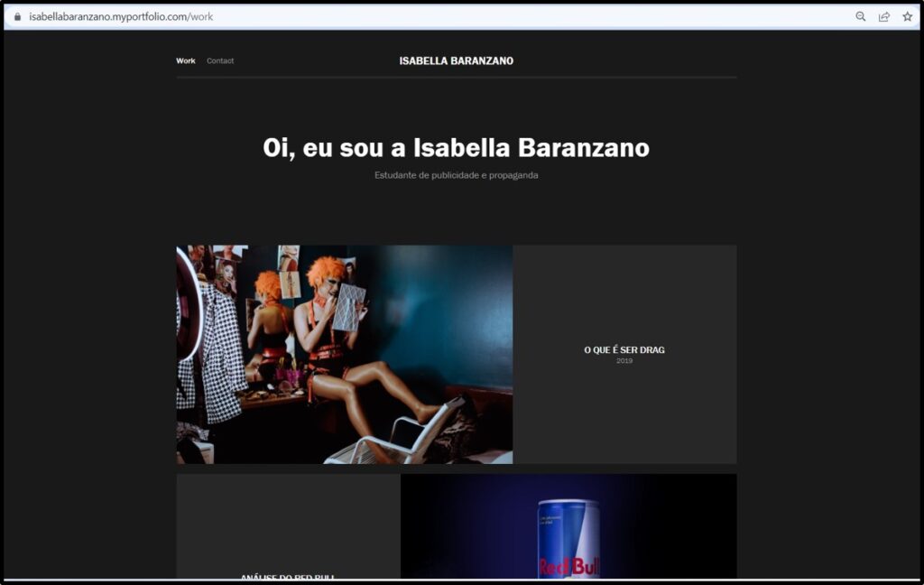This screenshot has height=585, width=924.
Task: Click the 2019 project date text
Action: 624,361
